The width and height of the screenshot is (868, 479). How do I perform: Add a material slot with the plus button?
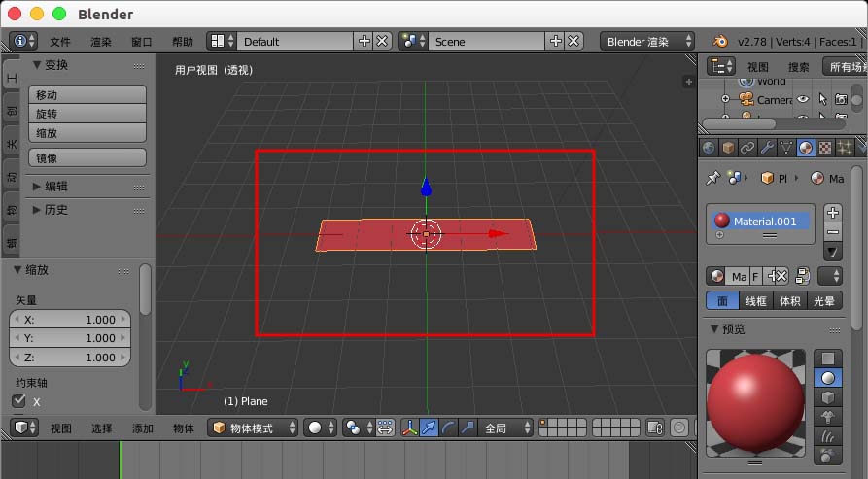point(833,213)
